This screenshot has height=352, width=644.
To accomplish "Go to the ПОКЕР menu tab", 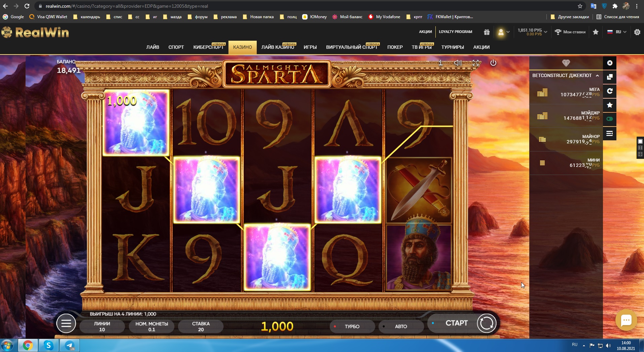I will click(395, 47).
